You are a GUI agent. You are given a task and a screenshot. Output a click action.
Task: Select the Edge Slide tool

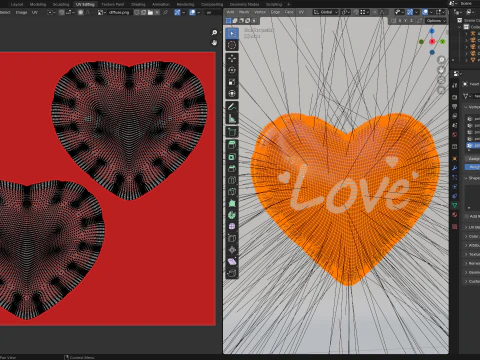(232, 238)
